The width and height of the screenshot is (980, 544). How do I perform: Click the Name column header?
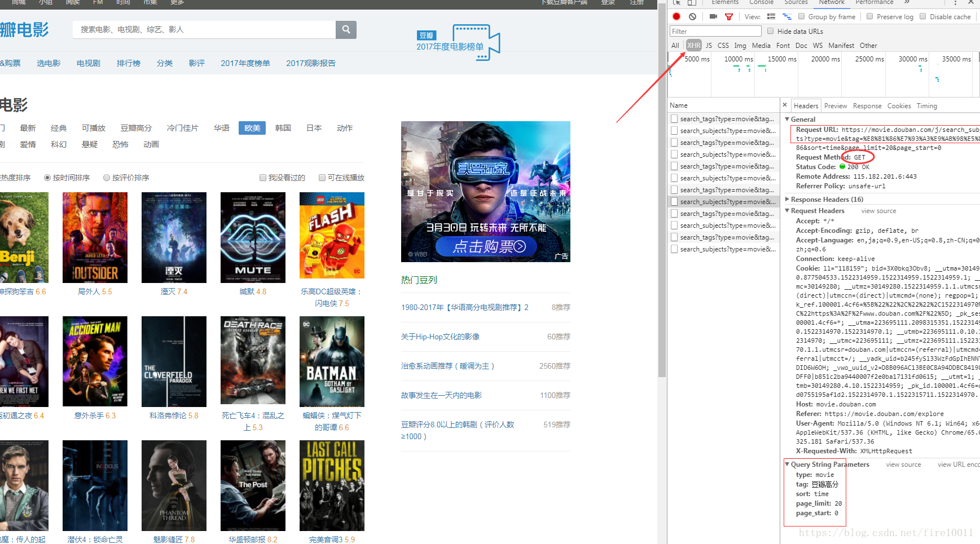click(724, 105)
